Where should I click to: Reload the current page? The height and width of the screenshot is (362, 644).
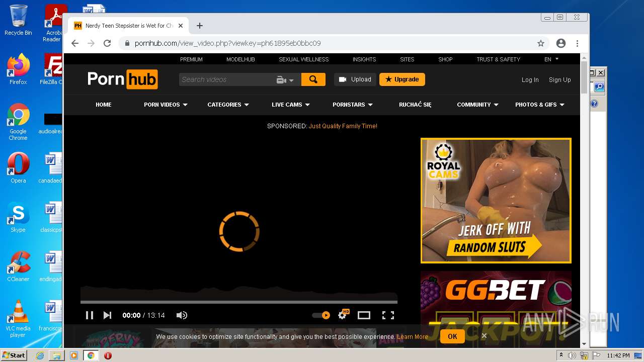click(x=107, y=43)
